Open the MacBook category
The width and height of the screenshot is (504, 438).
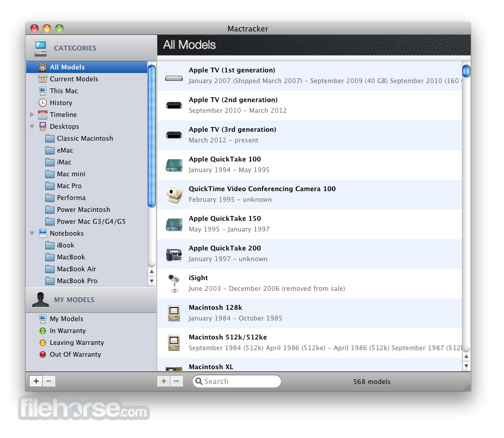(x=71, y=257)
